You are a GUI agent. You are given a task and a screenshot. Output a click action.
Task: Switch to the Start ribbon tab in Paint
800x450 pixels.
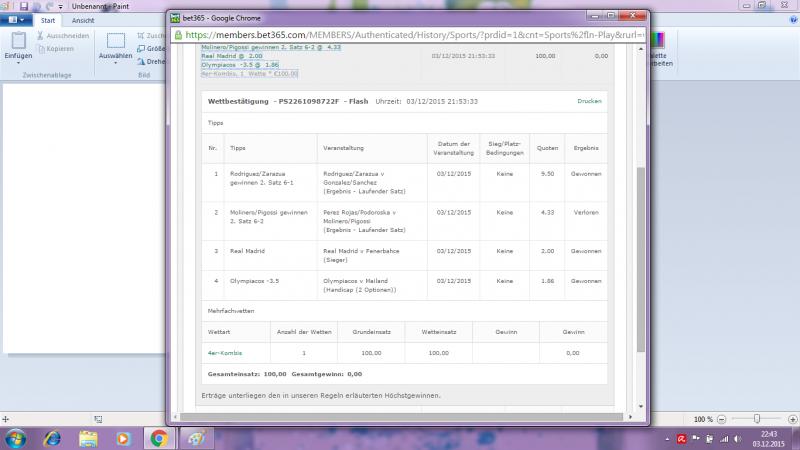click(x=48, y=20)
